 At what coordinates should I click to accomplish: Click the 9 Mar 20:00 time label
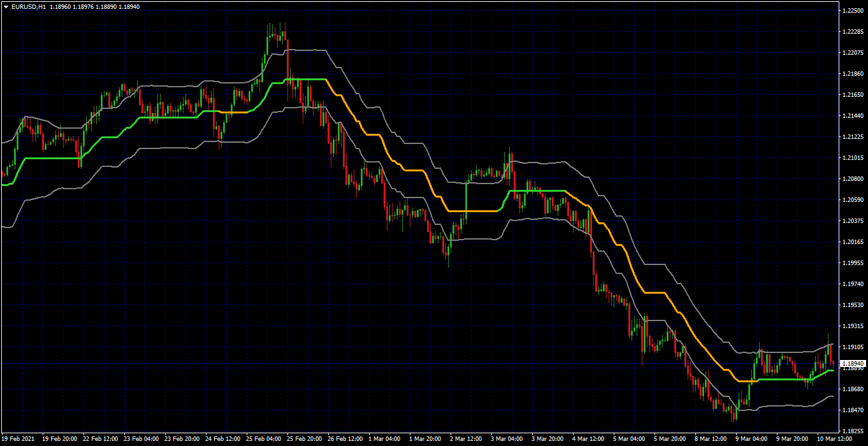[x=793, y=439]
